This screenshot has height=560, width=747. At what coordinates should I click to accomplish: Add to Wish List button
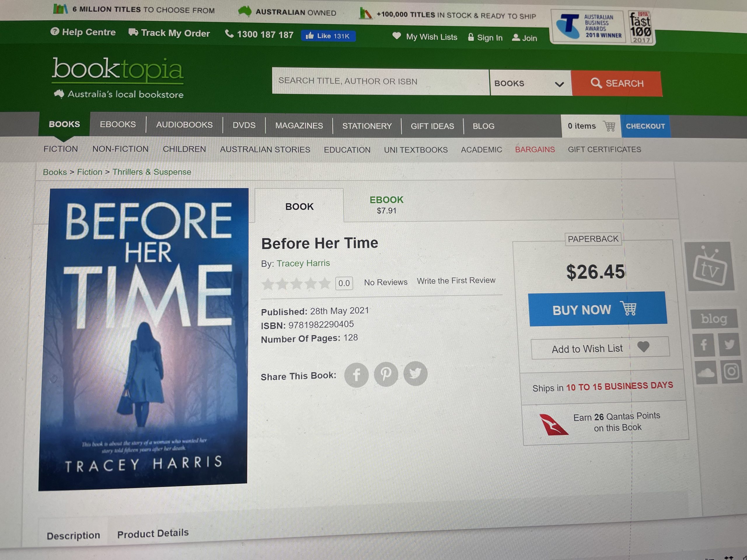(x=600, y=348)
